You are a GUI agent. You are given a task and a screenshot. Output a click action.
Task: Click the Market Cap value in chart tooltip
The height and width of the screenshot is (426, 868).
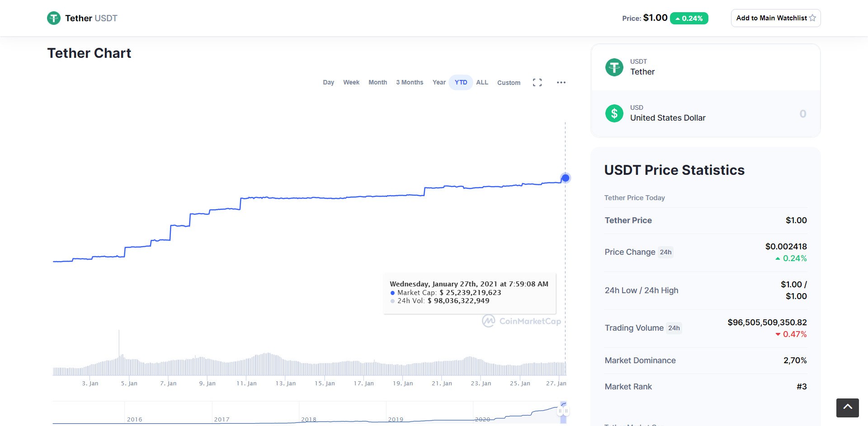tap(470, 292)
